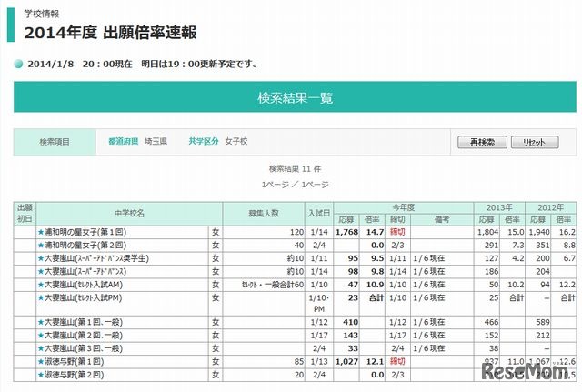The width and height of the screenshot is (582, 392).
Task: Click 2013 applicant count 1,804
Action: [x=487, y=232]
